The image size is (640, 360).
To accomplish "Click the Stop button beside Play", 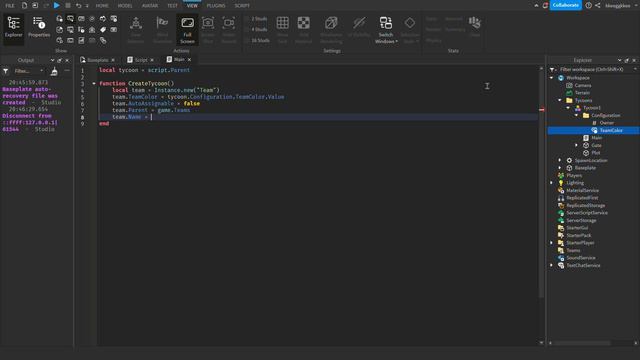I will pos(68,5).
